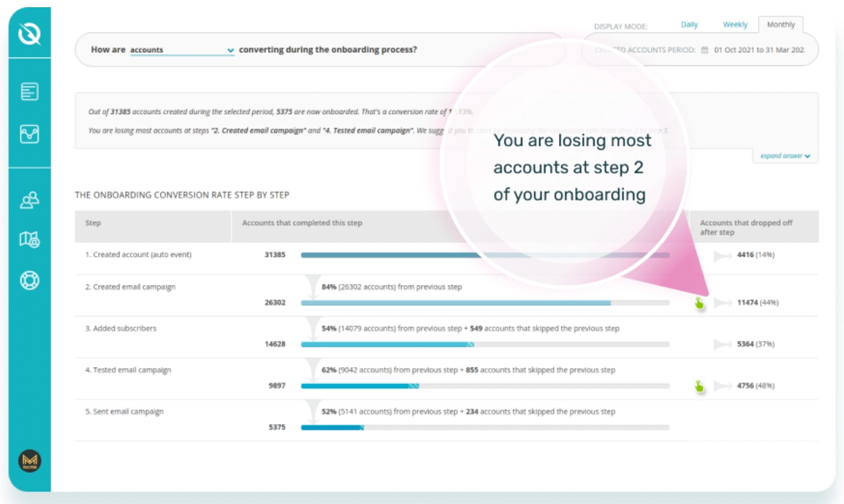The width and height of the screenshot is (844, 504).
Task: Click the calendar icon beside the date period
Action: click(x=705, y=50)
